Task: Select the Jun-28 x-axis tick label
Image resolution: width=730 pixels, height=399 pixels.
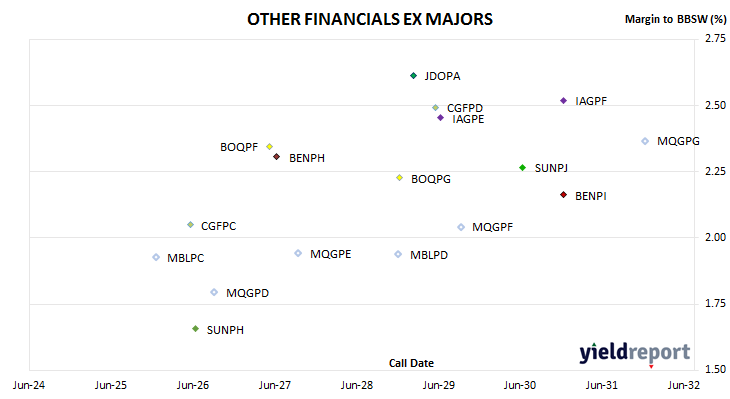Action: [x=357, y=385]
